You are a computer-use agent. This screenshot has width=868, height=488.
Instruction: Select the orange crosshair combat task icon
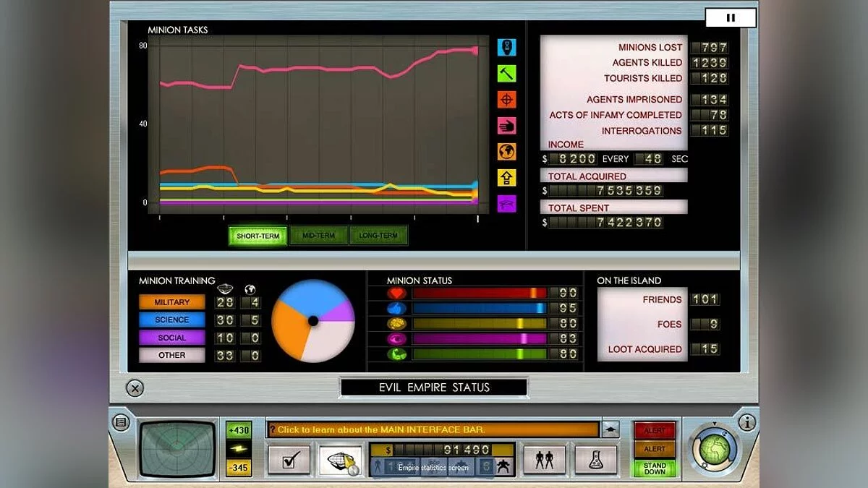[507, 100]
